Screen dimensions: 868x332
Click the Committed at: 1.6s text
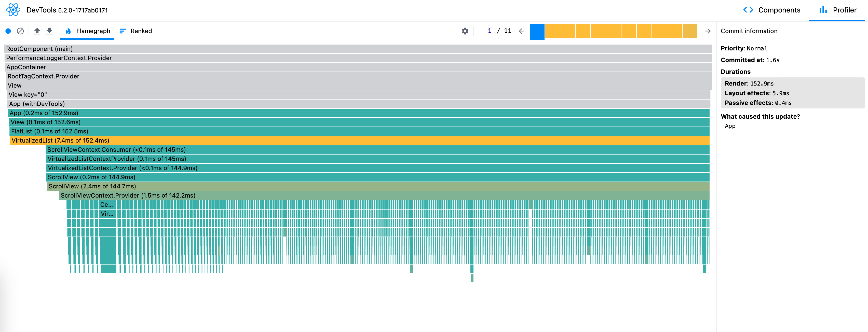(750, 60)
